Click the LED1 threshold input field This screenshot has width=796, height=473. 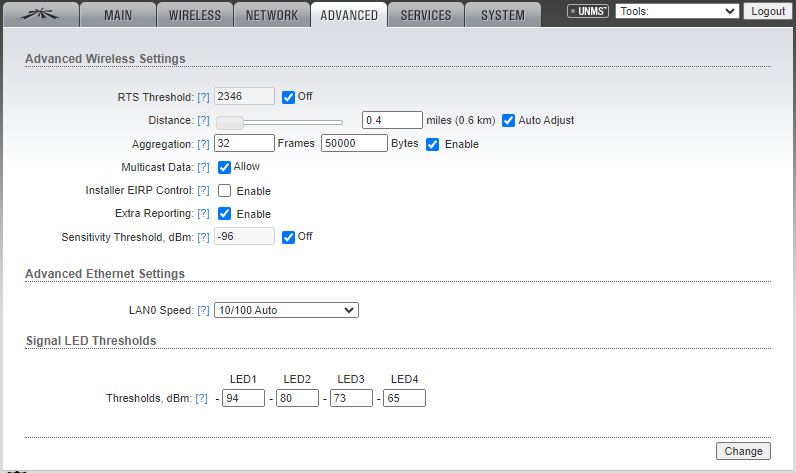click(x=243, y=398)
